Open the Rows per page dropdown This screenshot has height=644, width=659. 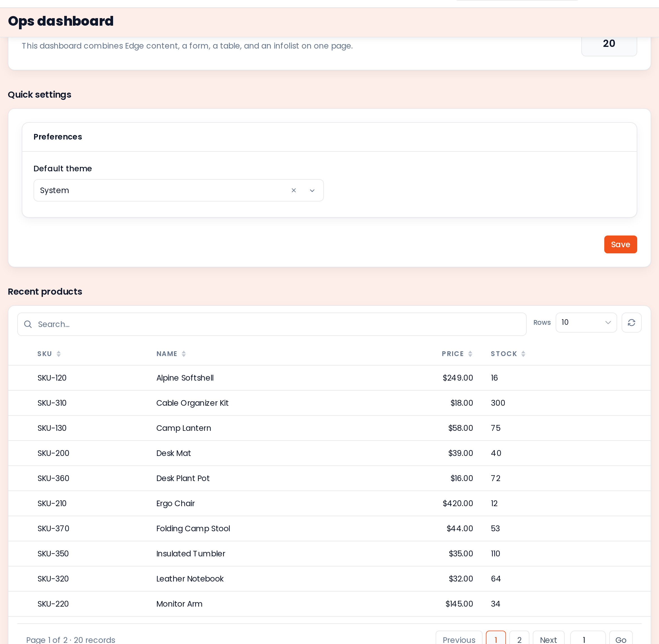tap(586, 323)
